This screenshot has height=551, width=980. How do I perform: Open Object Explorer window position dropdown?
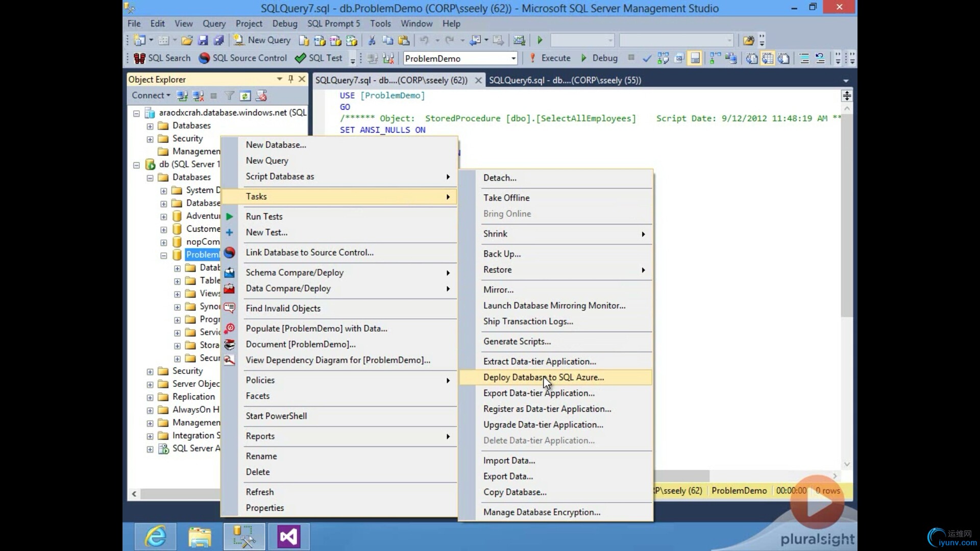pyautogui.click(x=279, y=79)
